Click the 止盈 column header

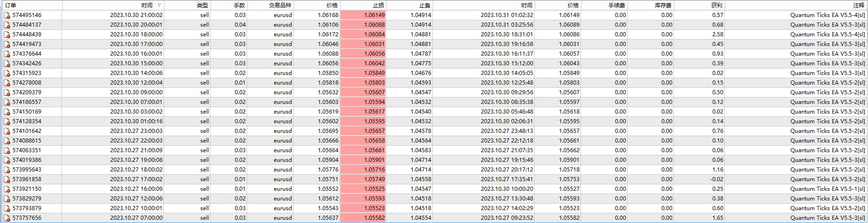tap(409, 6)
